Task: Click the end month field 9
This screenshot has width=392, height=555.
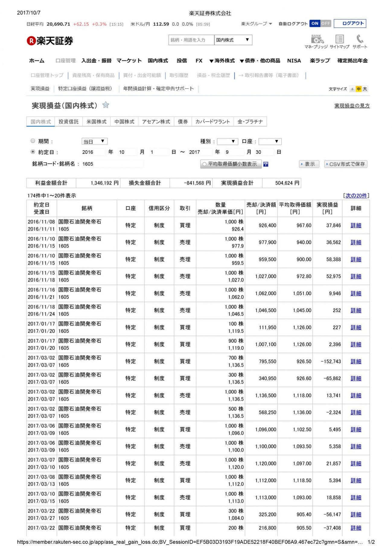Action: 234,152
